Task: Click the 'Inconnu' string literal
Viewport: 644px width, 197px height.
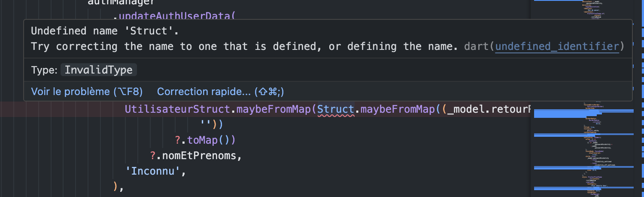Action: 153,171
